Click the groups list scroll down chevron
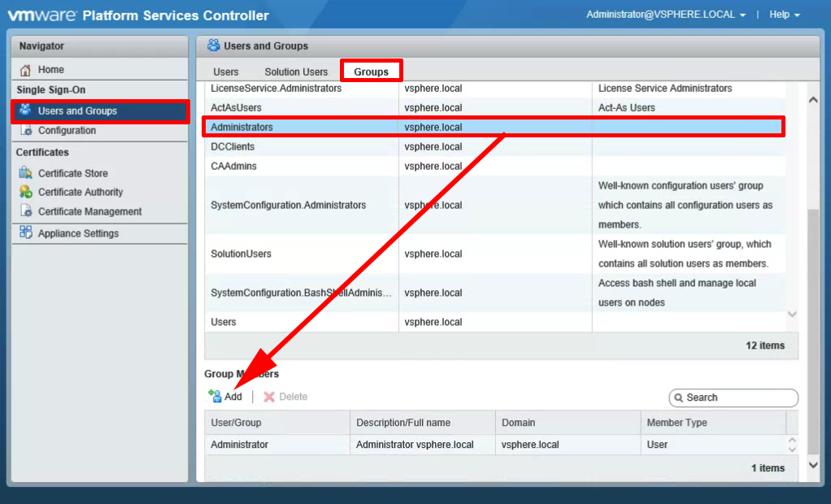The height and width of the screenshot is (504, 831). tap(792, 315)
